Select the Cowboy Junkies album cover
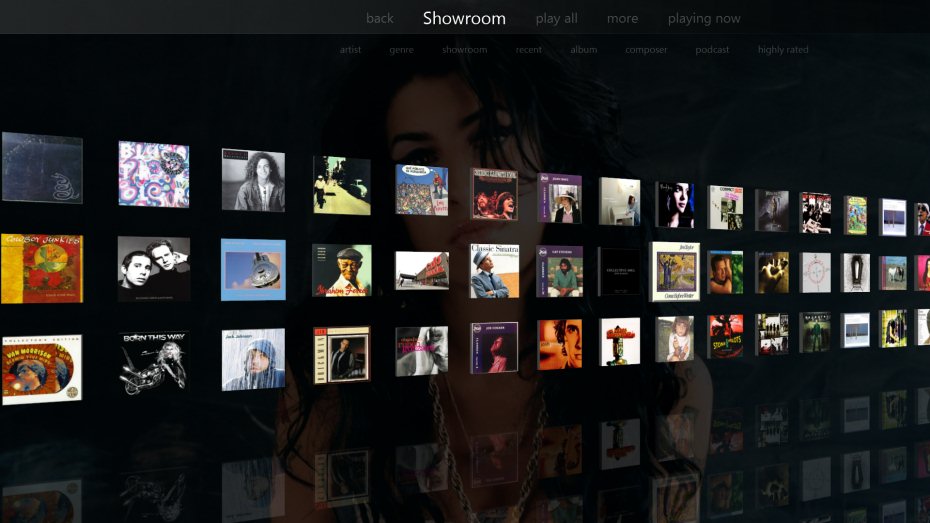This screenshot has height=523, width=930. 42,269
